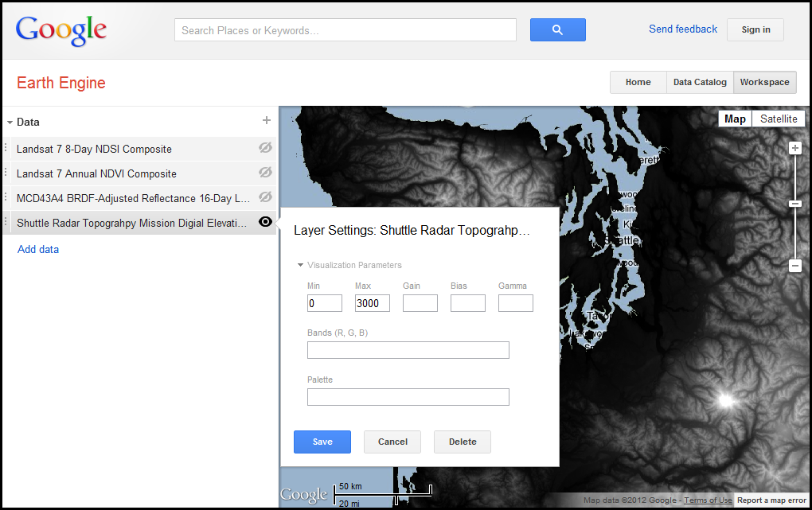Switch map view to Satellite

[779, 119]
